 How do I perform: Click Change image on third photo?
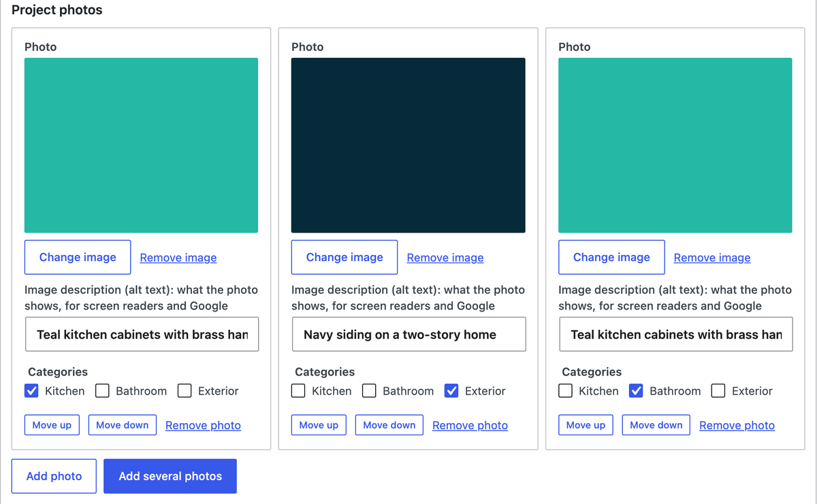(611, 257)
